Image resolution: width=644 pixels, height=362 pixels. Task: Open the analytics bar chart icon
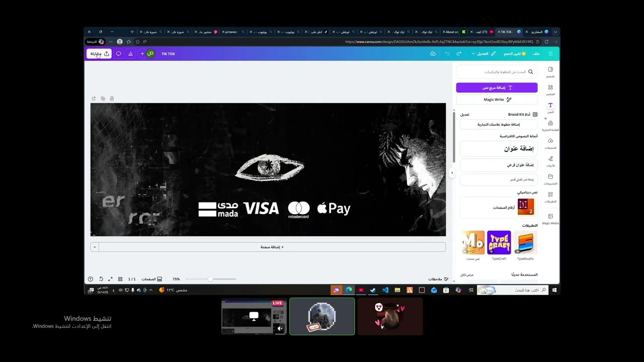(130, 54)
